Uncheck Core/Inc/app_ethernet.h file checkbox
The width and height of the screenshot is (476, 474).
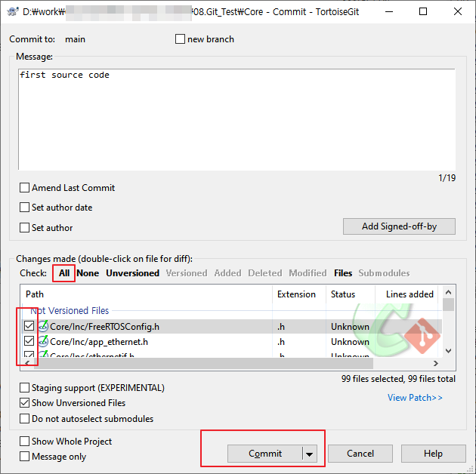[x=29, y=341]
